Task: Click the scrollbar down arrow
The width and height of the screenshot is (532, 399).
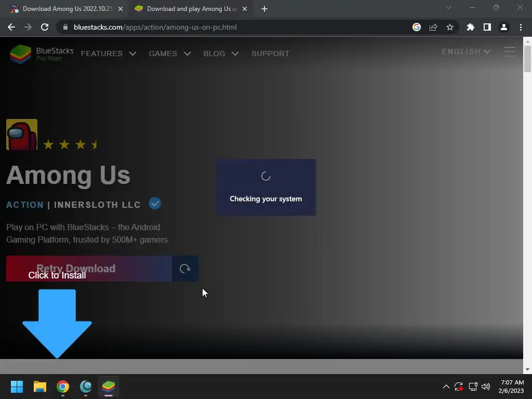Action: coord(527,369)
